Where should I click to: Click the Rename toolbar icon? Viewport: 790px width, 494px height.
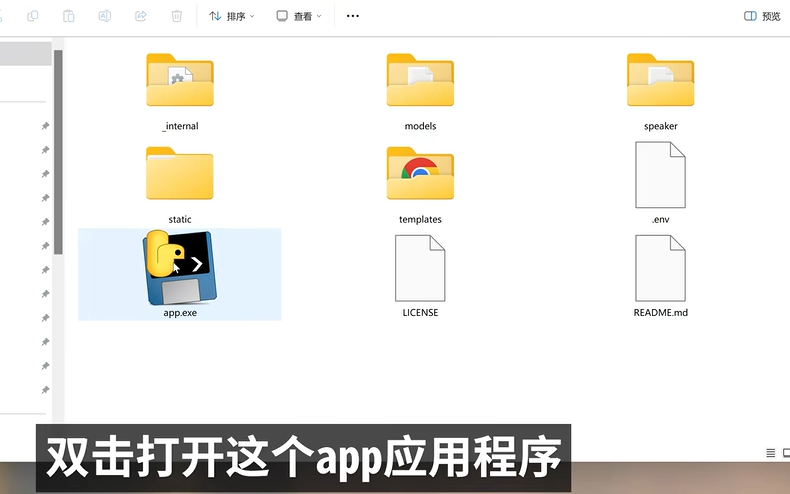tap(105, 16)
